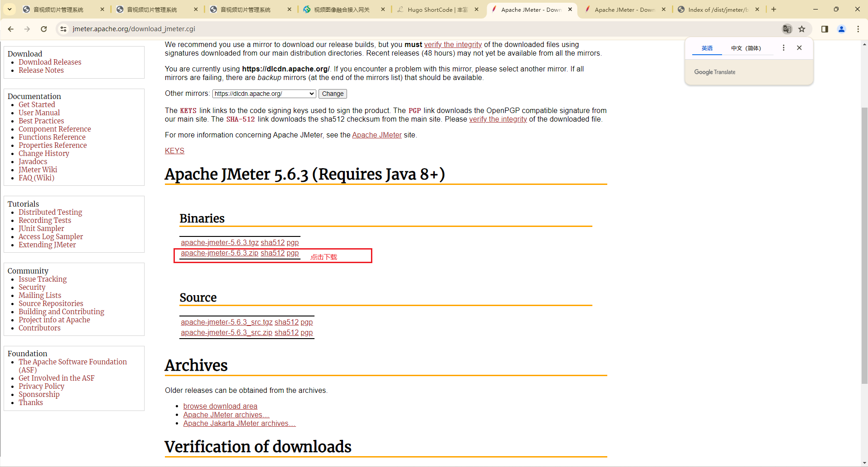Image resolution: width=868 pixels, height=467 pixels.
Task: View site information icon in address bar
Action: [64, 29]
